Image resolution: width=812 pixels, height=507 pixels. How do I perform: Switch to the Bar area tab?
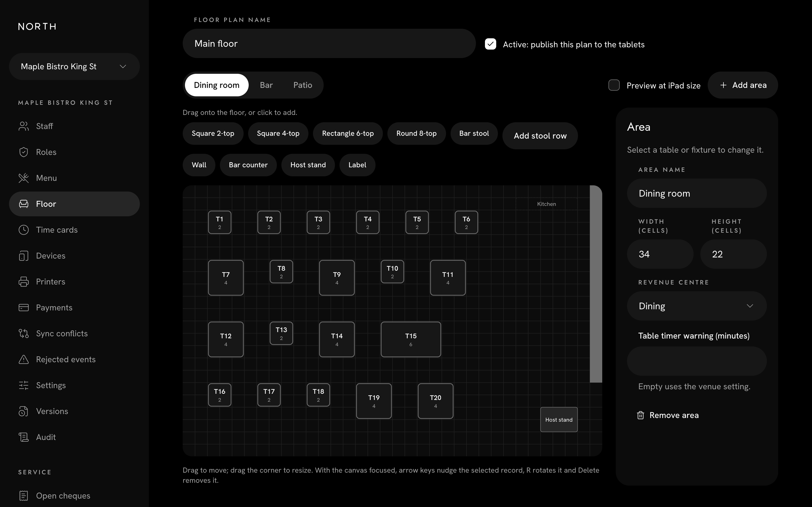click(x=266, y=85)
